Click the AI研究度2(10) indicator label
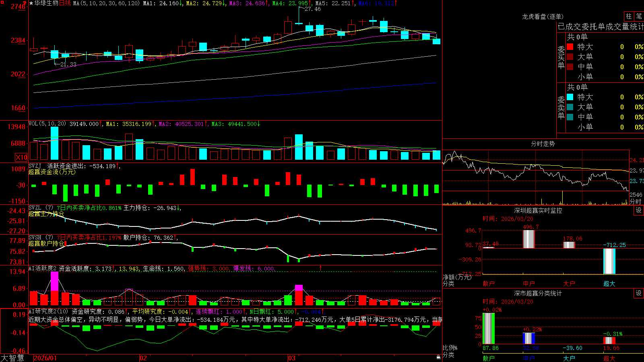The image size is (644, 362). click(48, 311)
